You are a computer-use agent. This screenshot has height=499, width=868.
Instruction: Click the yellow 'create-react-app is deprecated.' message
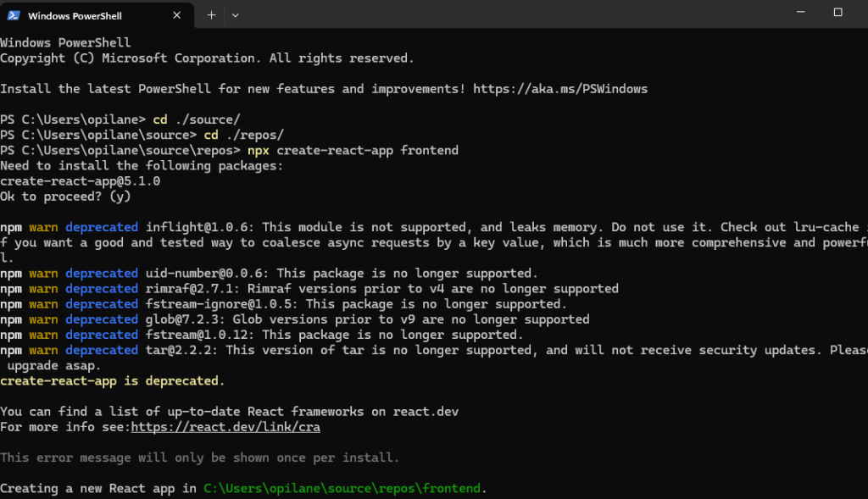[x=113, y=381]
